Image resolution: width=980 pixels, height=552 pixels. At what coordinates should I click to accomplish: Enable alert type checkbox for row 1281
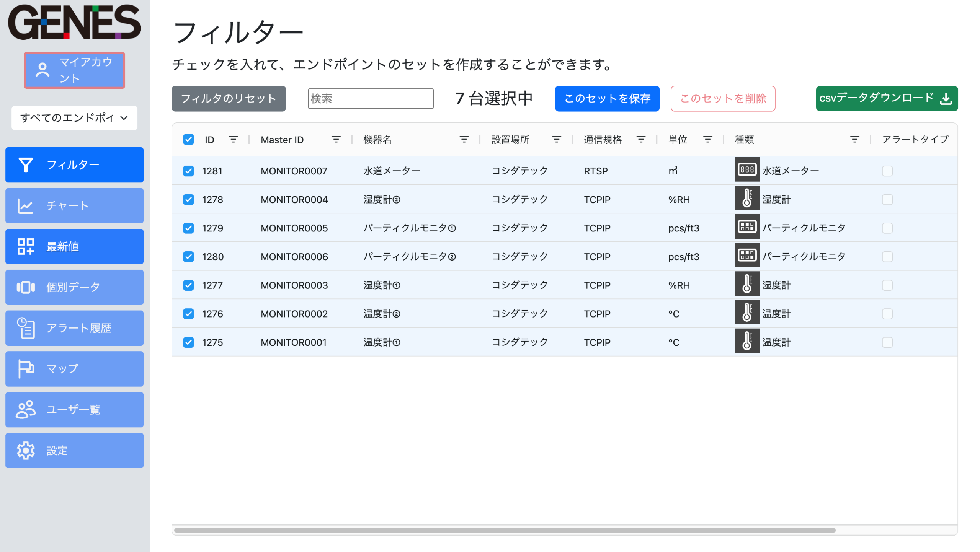[x=887, y=171]
